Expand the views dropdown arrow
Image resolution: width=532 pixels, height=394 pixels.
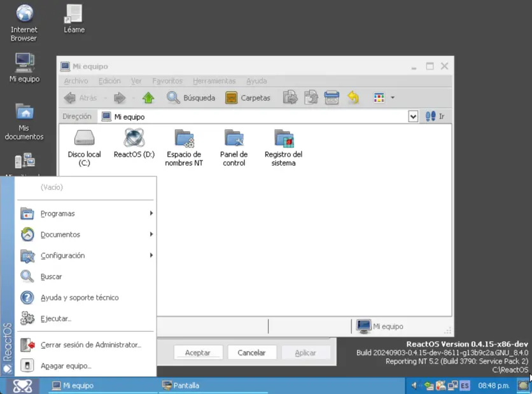[393, 98]
